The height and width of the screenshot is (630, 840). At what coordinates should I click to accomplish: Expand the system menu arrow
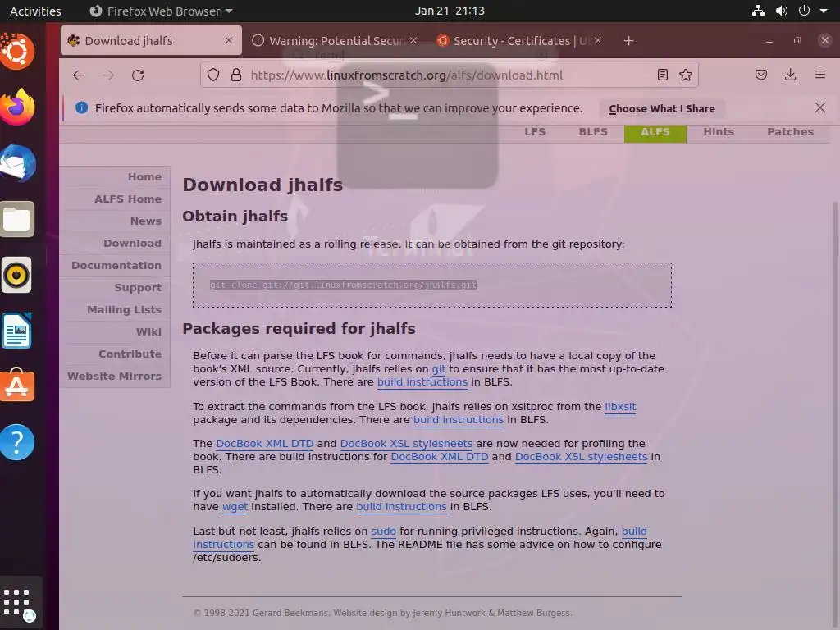(824, 11)
